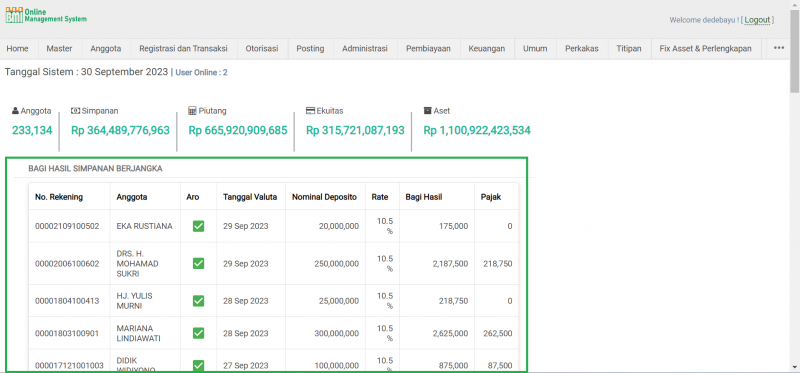Viewport: 800px width, 373px height.
Task: Expand the Master menu
Action: click(x=59, y=48)
